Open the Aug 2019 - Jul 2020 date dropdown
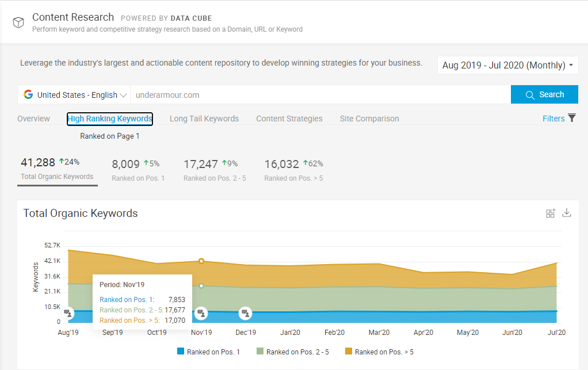 507,65
